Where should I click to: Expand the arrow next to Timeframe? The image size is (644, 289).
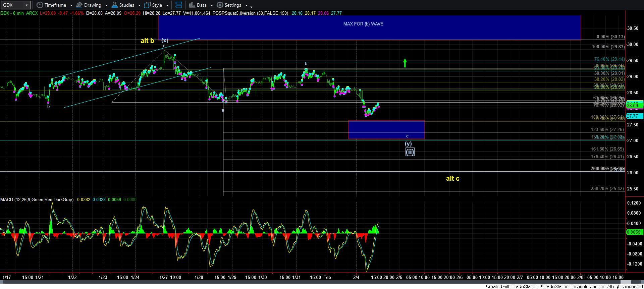pos(71,5)
